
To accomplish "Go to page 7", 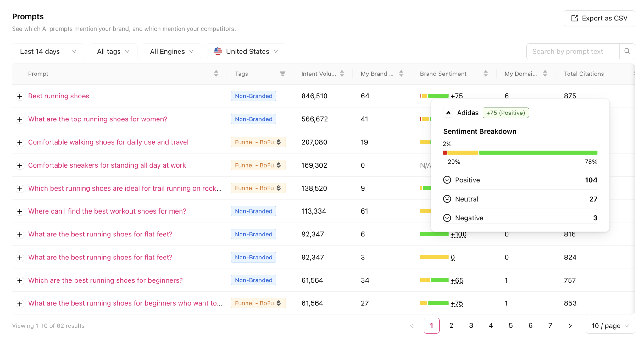I will coord(550,326).
